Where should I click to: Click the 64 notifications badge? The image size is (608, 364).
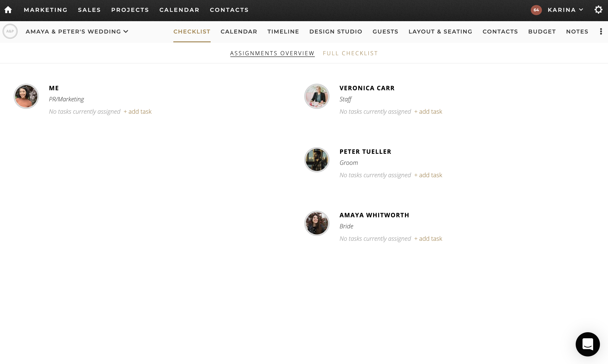coord(536,10)
